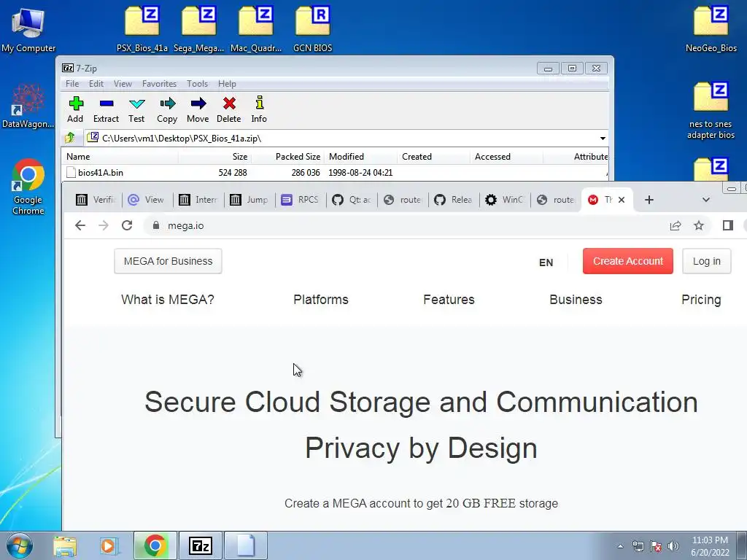This screenshot has width=747, height=560.
Task: Reload the mega.io page
Action: (x=127, y=226)
